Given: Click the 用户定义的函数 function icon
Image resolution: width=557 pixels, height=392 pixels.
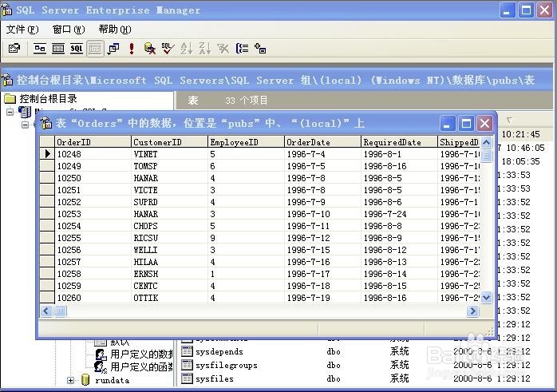Looking at the screenshot, I should pos(101,366).
